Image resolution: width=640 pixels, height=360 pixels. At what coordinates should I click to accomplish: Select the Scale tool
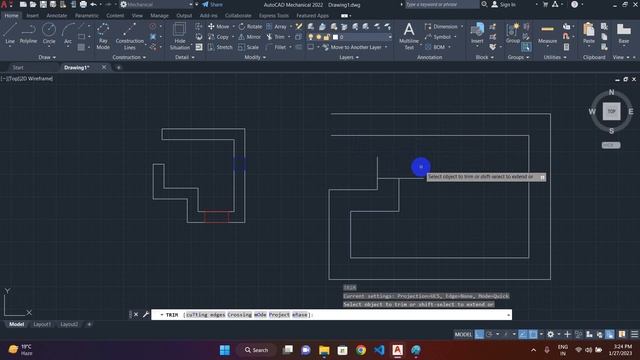pos(249,47)
